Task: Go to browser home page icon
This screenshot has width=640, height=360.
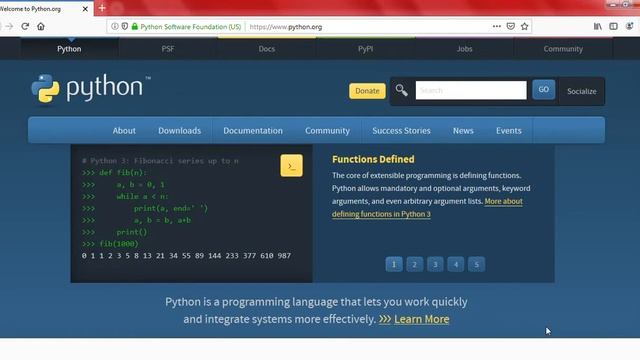Action: (41, 27)
